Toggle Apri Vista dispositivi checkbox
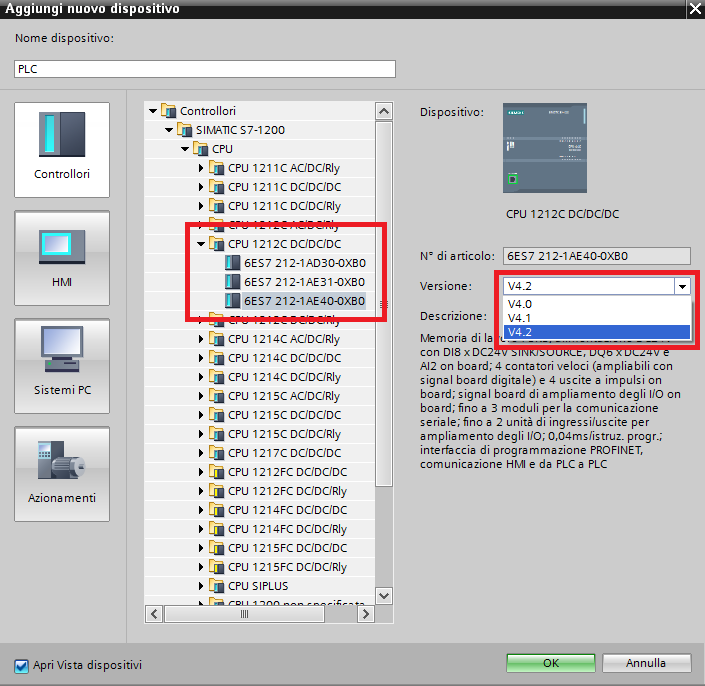This screenshot has height=686, width=705. [x=21, y=666]
